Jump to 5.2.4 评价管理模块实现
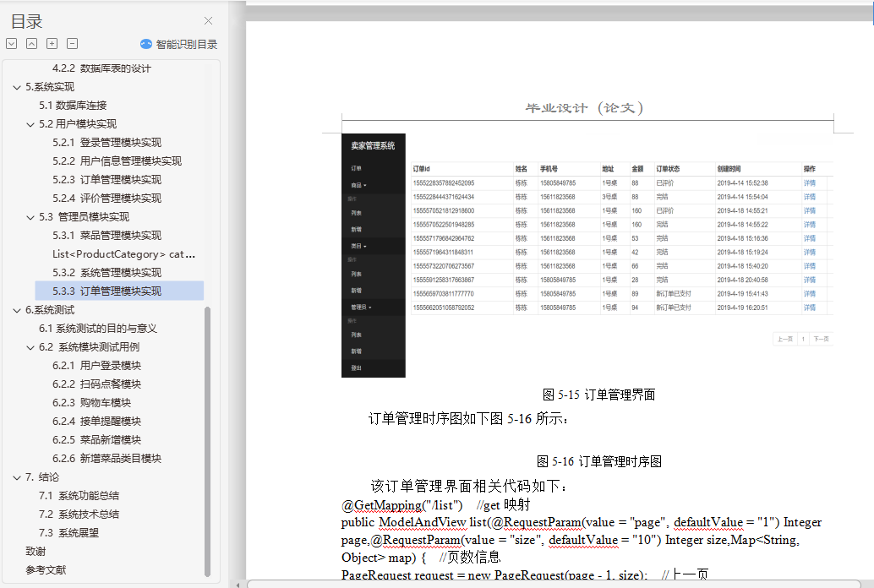This screenshot has width=874, height=588. point(107,199)
